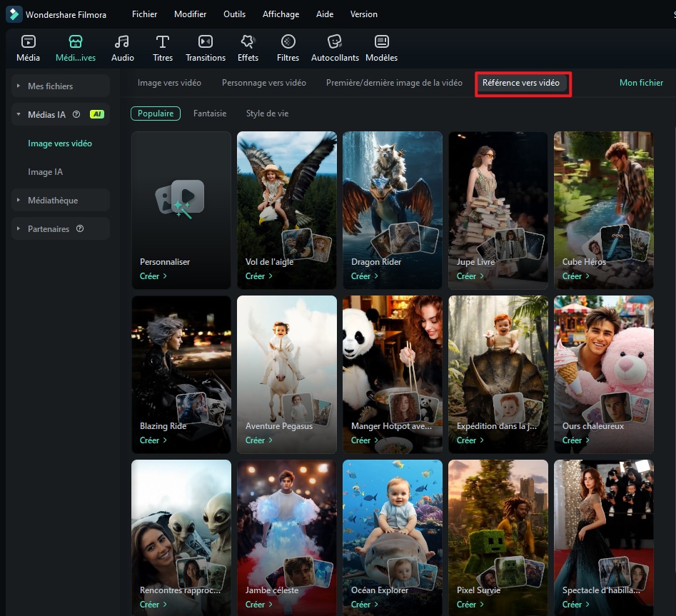Switch to the Référence vers vidéo tab
The image size is (676, 616).
pyautogui.click(x=521, y=83)
